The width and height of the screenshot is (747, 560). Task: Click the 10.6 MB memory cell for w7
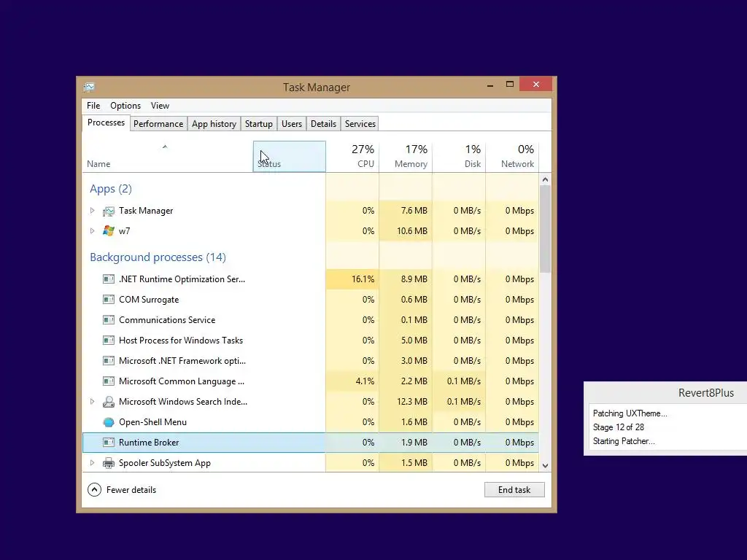tap(406, 231)
